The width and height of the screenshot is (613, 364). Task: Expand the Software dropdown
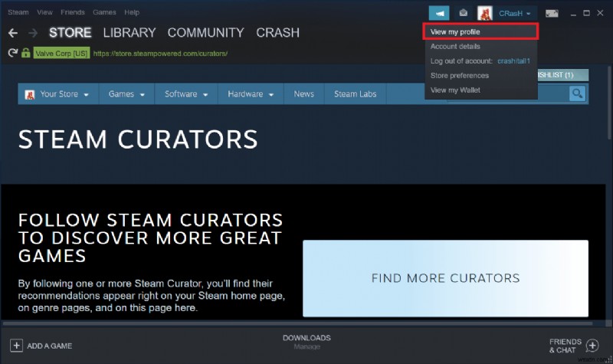[186, 93]
